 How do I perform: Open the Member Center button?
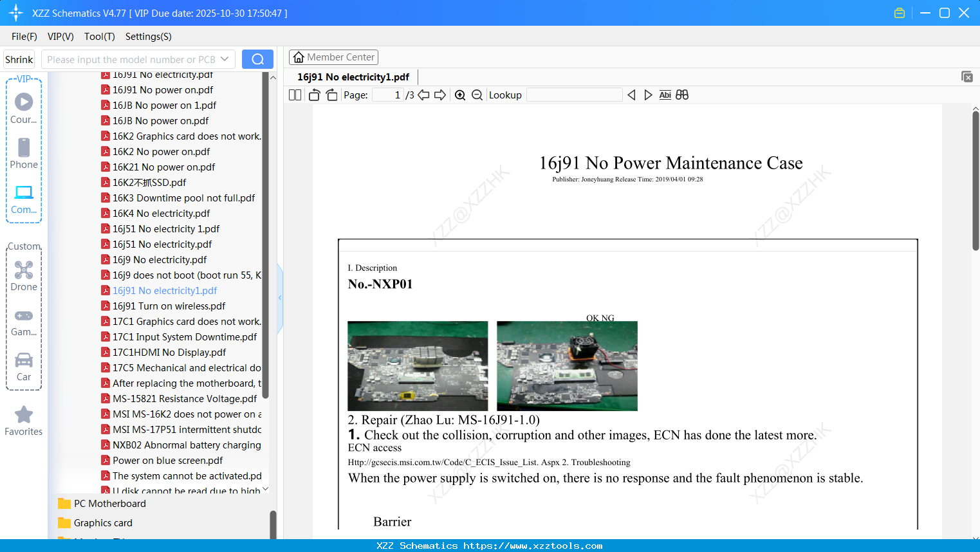point(333,57)
